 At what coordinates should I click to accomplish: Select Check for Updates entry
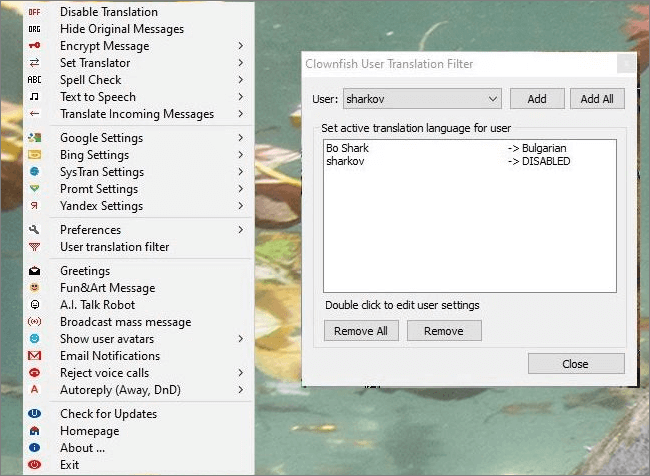coord(138,413)
